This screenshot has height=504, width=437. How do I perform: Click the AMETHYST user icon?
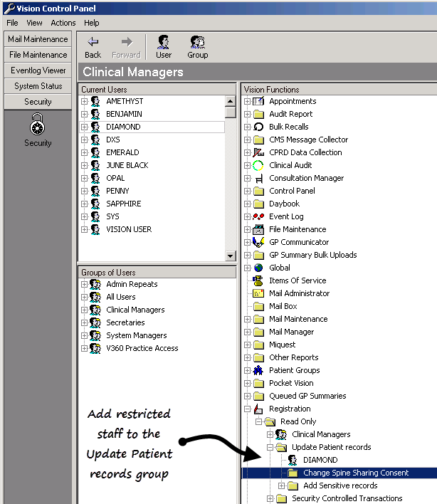95,101
